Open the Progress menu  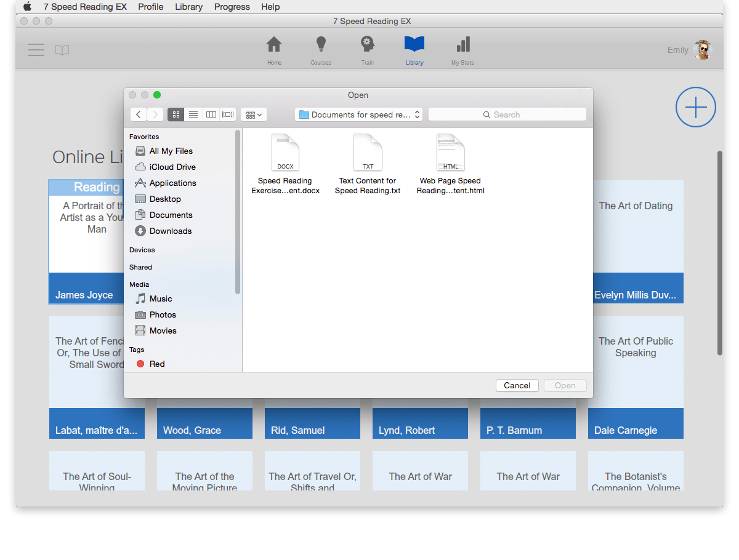point(232,7)
